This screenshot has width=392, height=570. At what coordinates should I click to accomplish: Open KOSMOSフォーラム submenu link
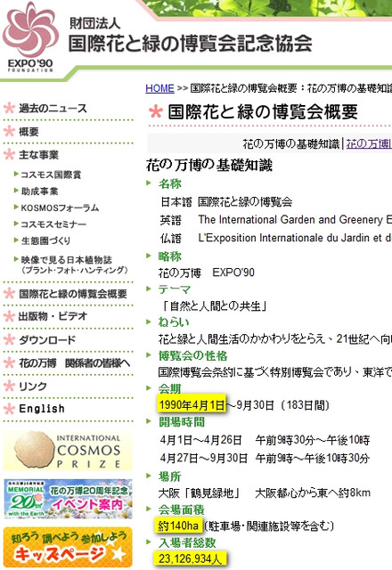point(60,208)
